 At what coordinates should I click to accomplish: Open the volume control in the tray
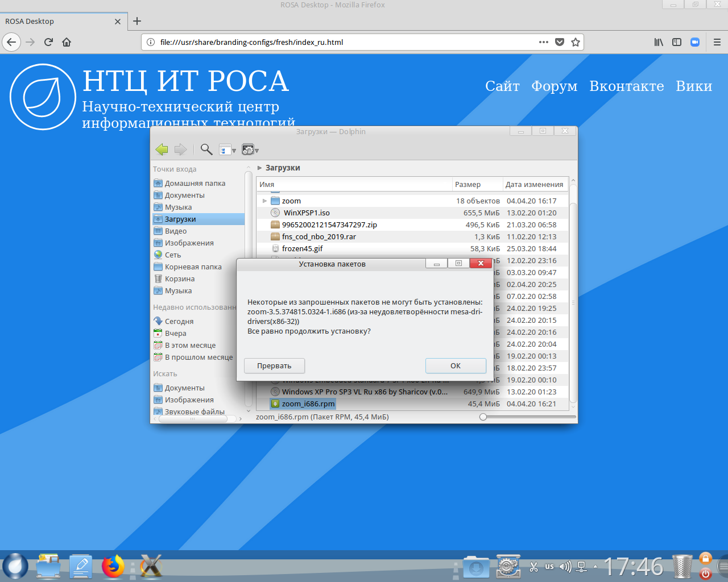[x=565, y=567]
